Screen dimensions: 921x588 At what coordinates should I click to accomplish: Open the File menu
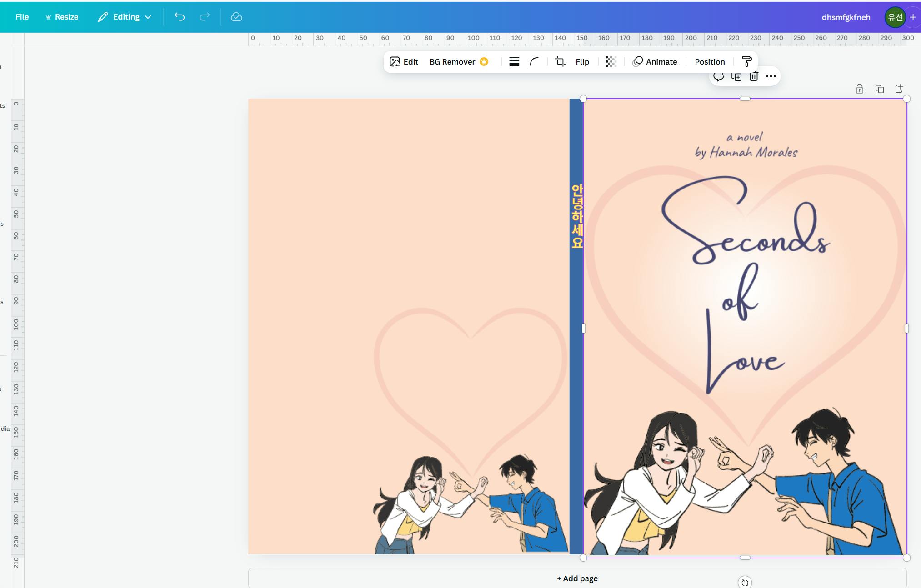22,17
